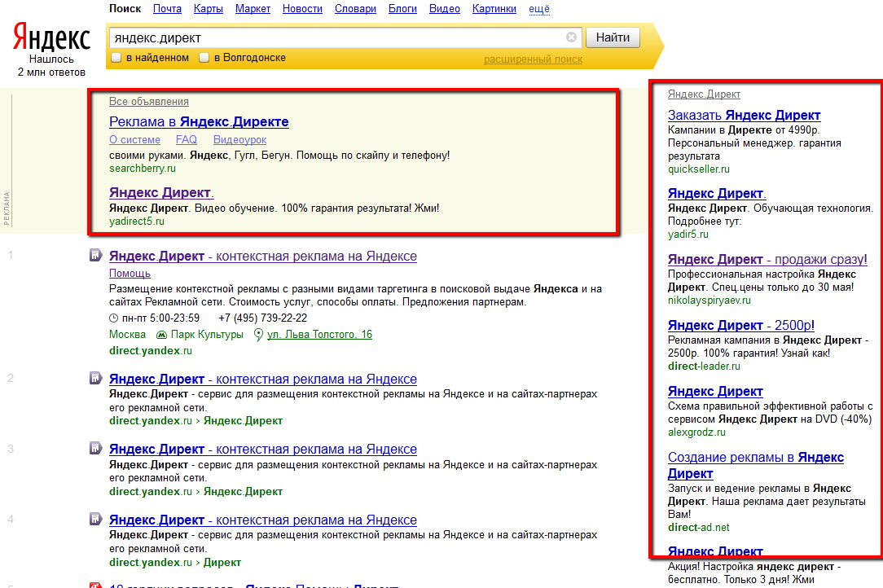Viewport: 883px width, 588px height.
Task: Enable the 'в Волгодонске' checkbox
Action: click(204, 58)
